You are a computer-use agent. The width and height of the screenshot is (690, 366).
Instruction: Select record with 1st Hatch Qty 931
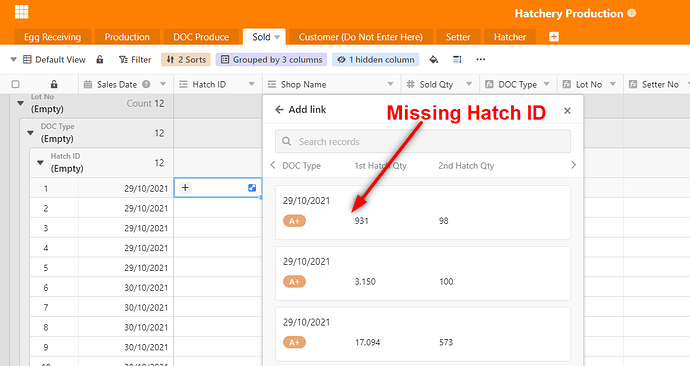[423, 212]
